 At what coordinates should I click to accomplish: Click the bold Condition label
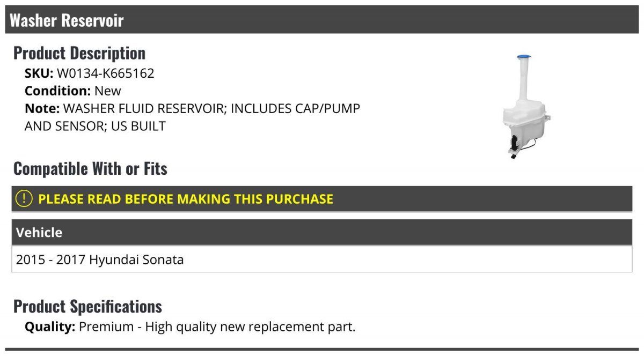coord(58,91)
